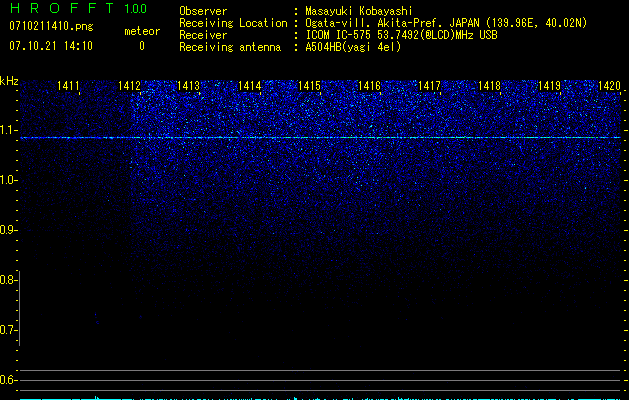Click the Receiving antenna label
The height and width of the screenshot is (400, 629).
(230, 47)
